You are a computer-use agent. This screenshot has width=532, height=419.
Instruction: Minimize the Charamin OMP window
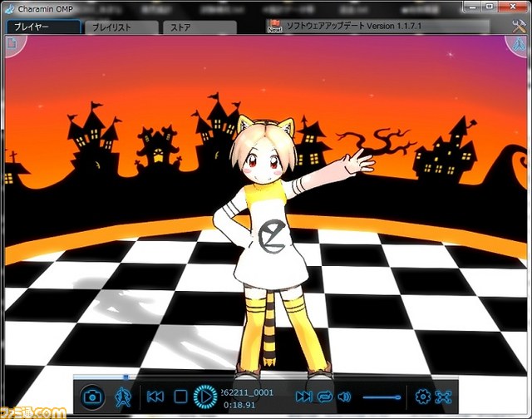472,7
